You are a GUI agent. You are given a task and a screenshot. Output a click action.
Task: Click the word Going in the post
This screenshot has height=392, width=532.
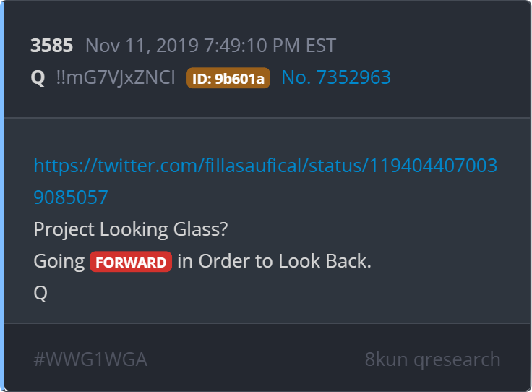59,262
